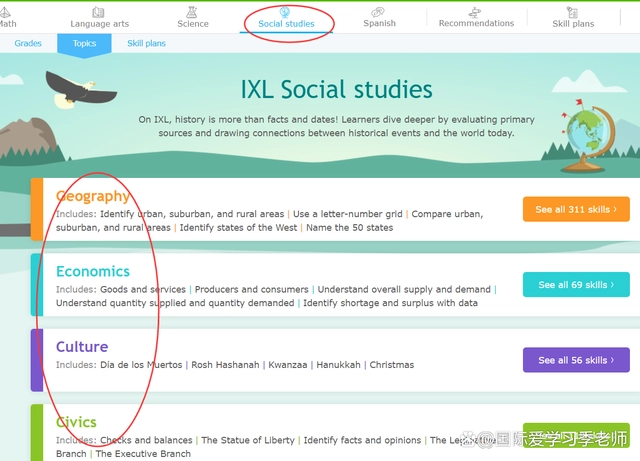
Task: Switch to the Science tab
Action: (x=193, y=18)
